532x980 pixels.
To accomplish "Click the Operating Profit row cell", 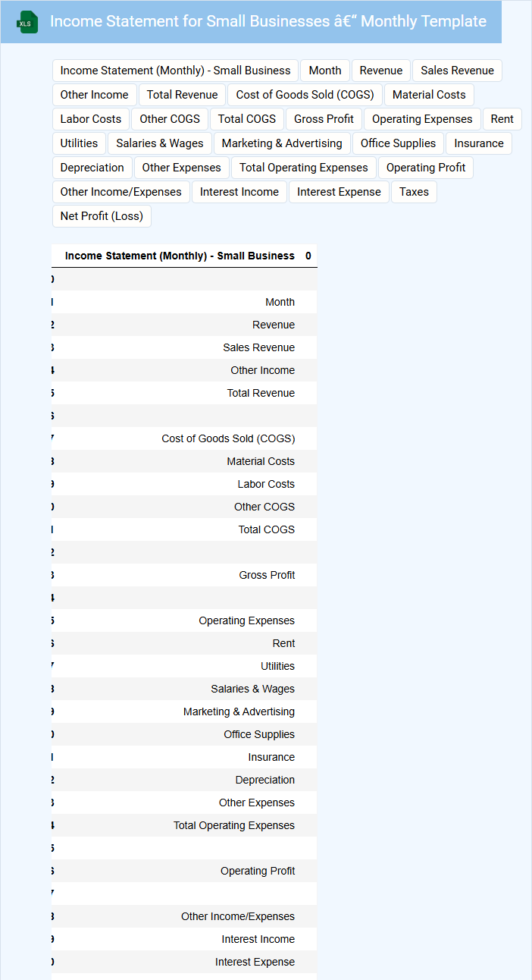I will (x=258, y=871).
